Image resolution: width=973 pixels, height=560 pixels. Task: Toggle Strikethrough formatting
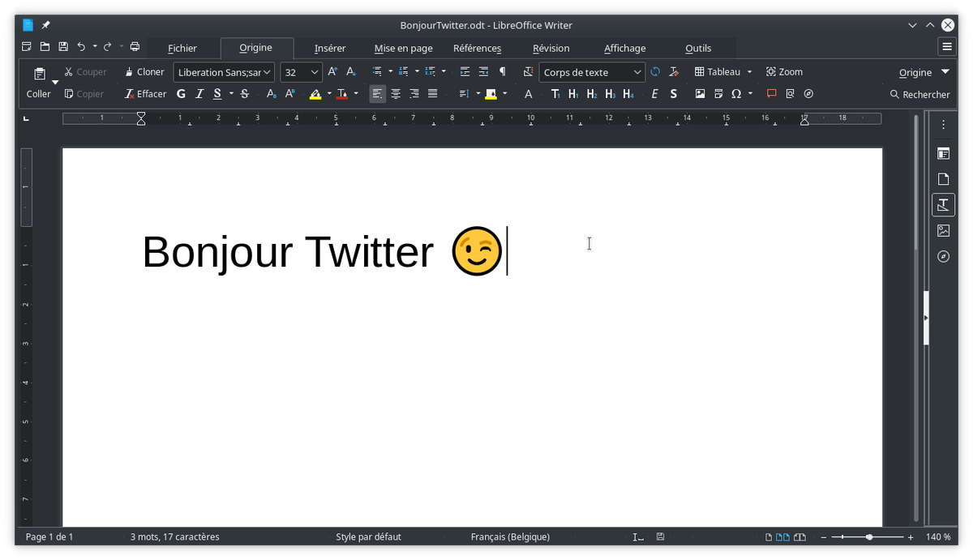[245, 94]
